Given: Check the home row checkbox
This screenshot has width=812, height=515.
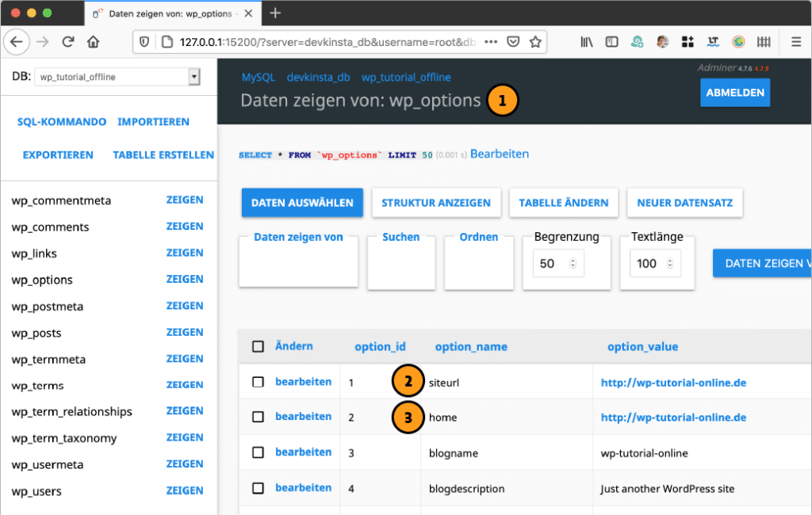Looking at the screenshot, I should (x=258, y=417).
